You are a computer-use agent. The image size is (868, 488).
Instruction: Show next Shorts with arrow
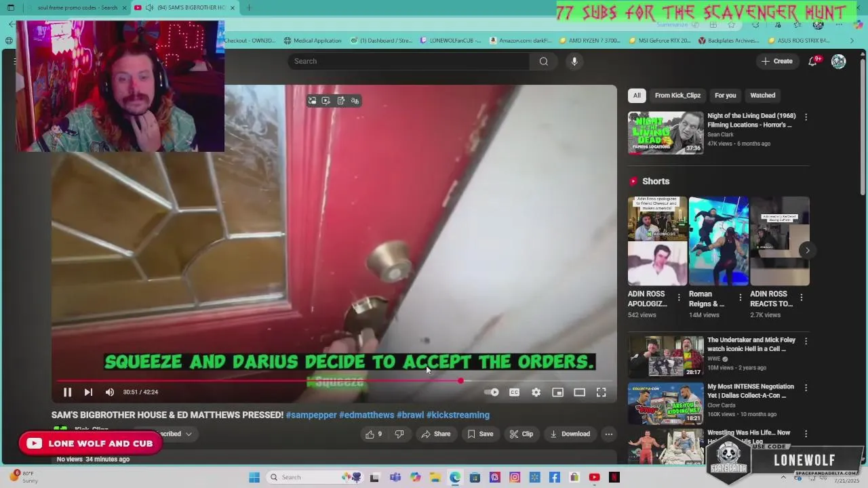click(807, 250)
